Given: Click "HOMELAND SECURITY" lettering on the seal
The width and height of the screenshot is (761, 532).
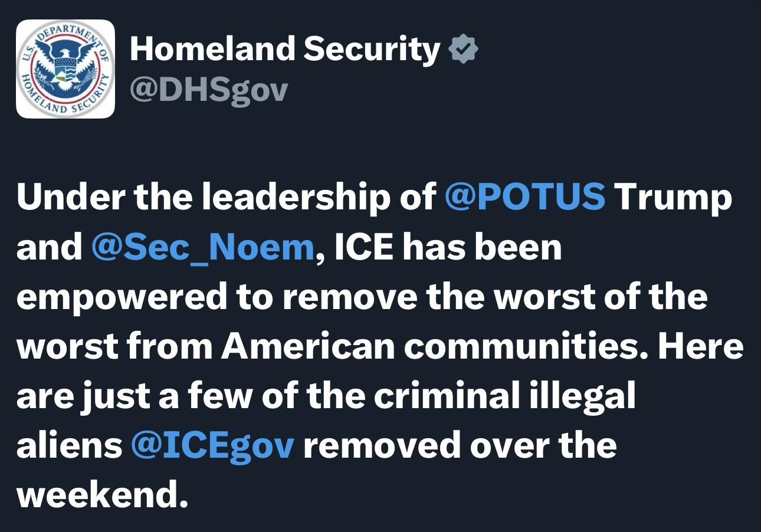Looking at the screenshot, I should [65, 101].
